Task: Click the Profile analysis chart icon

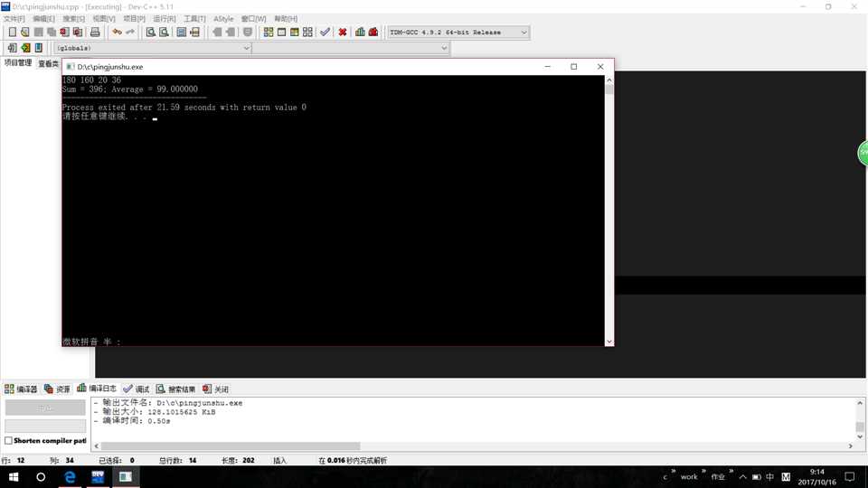Action: pos(361,33)
